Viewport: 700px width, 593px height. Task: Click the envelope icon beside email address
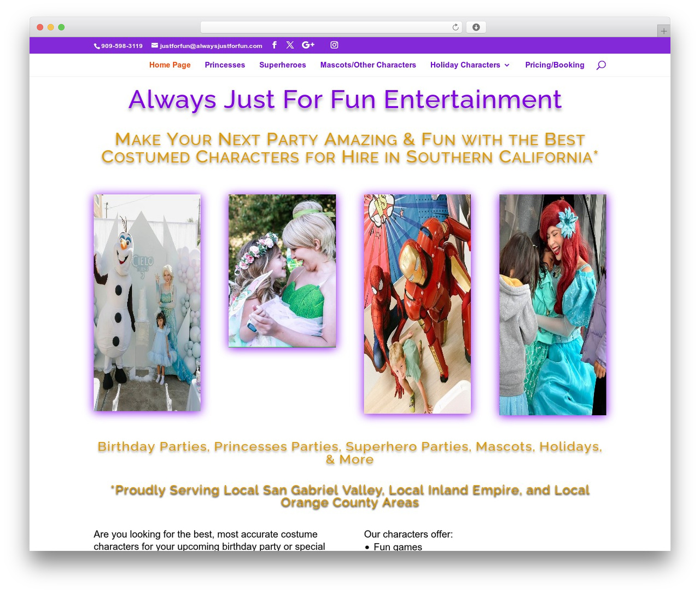155,45
